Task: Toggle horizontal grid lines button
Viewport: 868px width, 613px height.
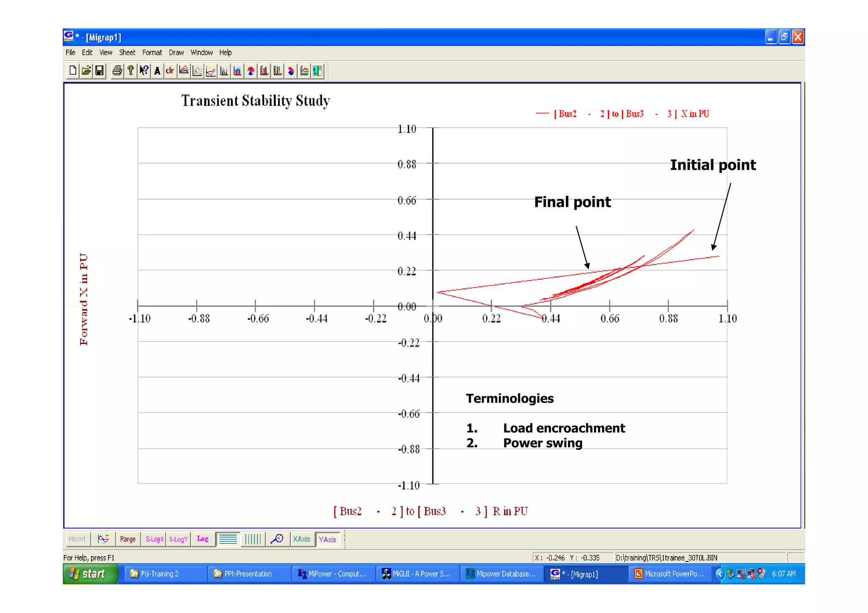Action: (x=228, y=539)
